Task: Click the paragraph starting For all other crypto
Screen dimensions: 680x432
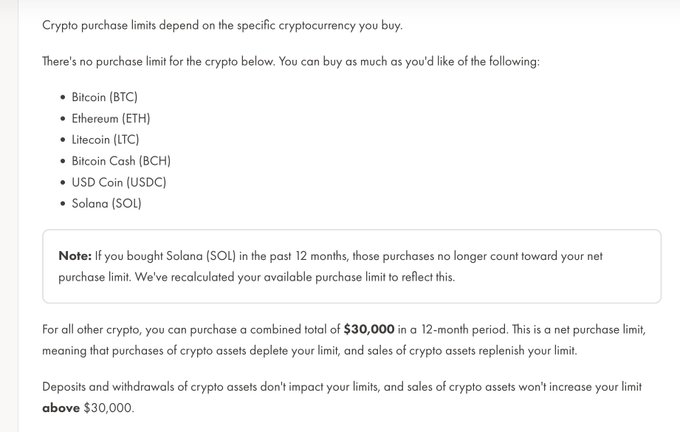Action: (x=344, y=340)
